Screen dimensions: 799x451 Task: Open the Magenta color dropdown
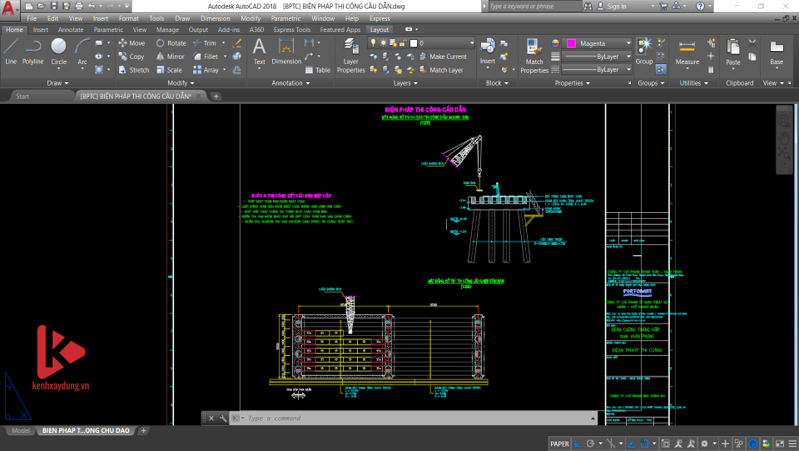tap(628, 43)
